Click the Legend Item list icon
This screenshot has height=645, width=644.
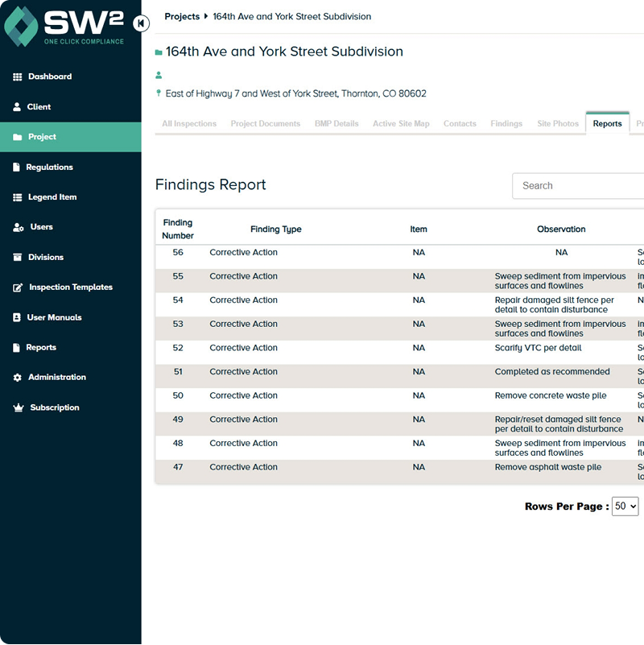click(x=18, y=197)
